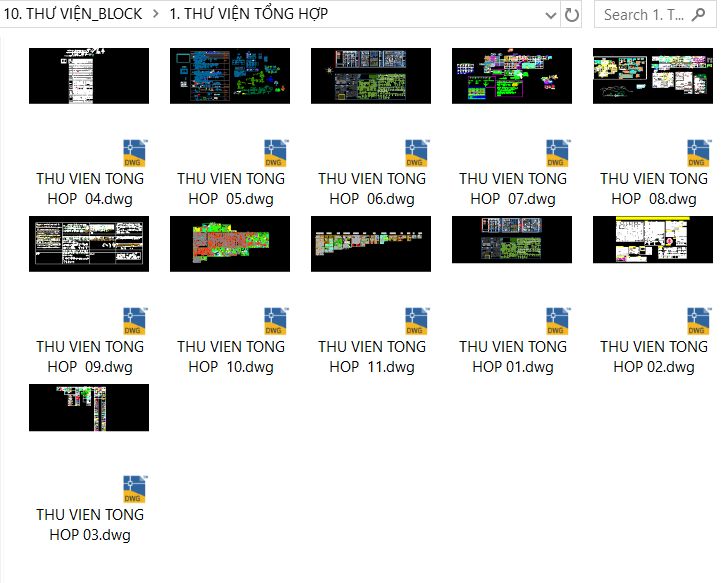Go to 10. THƯ VIỆN_BLOCK breadcrumb folder

73,15
